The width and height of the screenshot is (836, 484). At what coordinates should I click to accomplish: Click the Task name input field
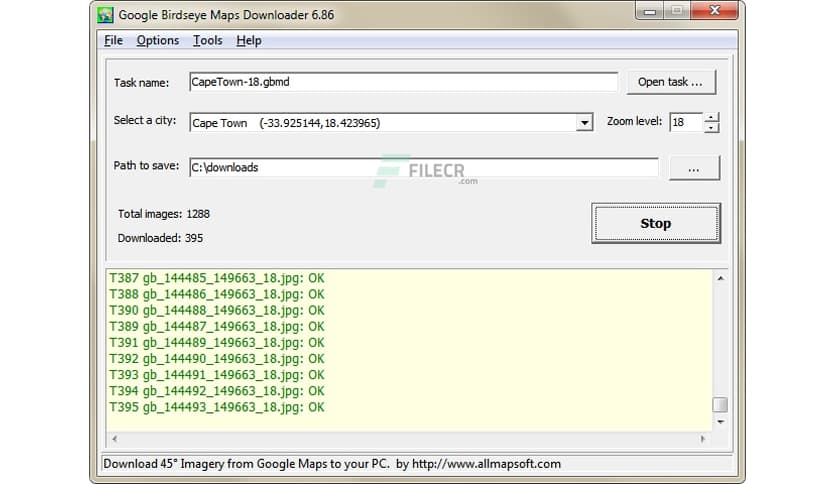(404, 82)
